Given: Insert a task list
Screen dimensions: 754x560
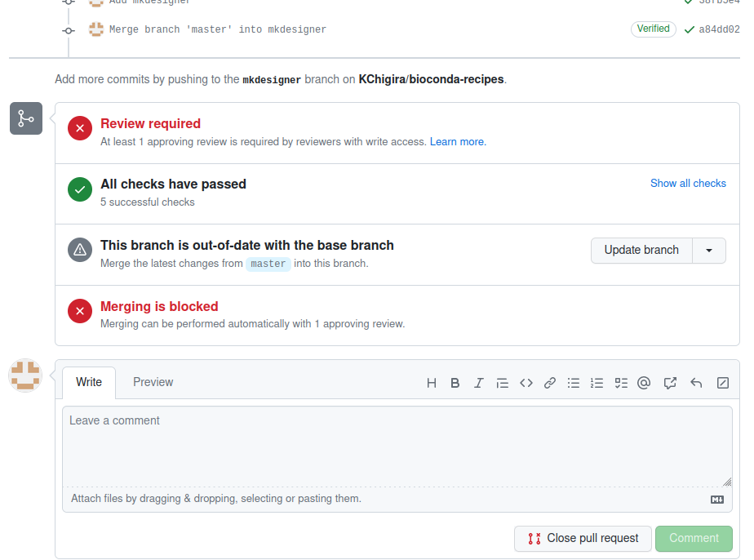Looking at the screenshot, I should (621, 383).
